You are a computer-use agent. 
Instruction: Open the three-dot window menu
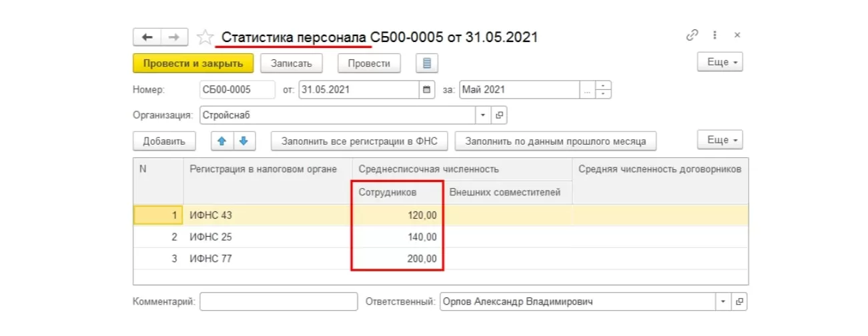[x=715, y=35]
